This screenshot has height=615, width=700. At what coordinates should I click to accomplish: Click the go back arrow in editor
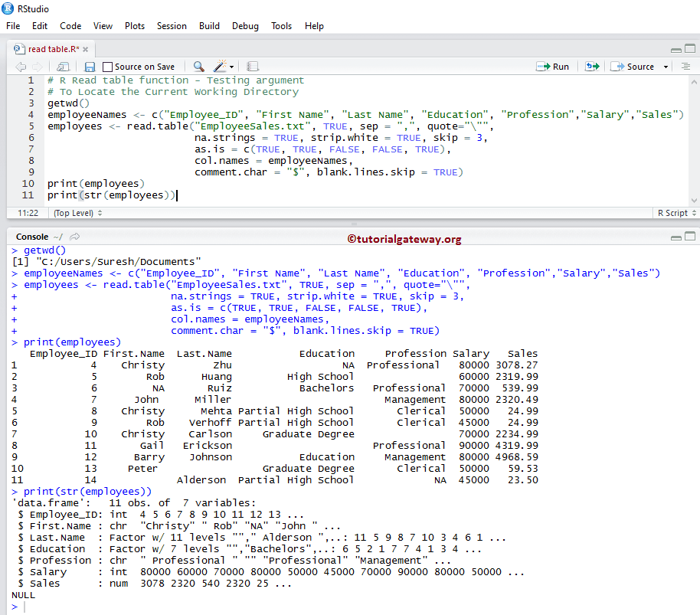(x=21, y=67)
